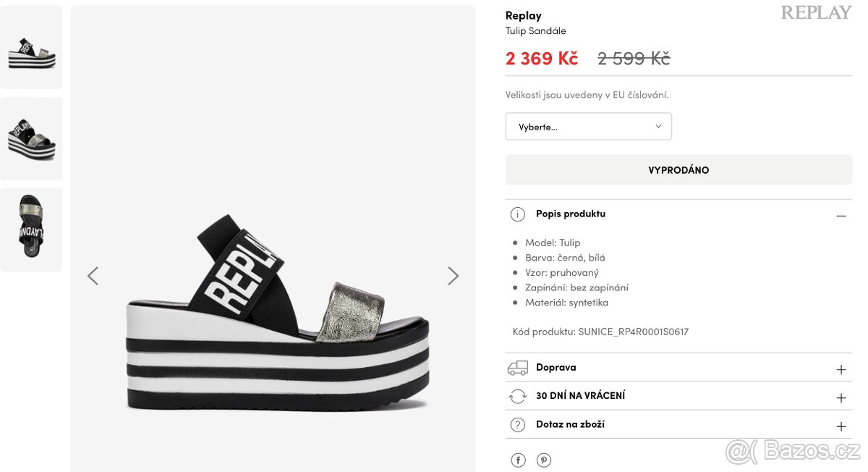This screenshot has height=472, width=868.
Task: Click the Replay brand name link
Action: coord(523,15)
